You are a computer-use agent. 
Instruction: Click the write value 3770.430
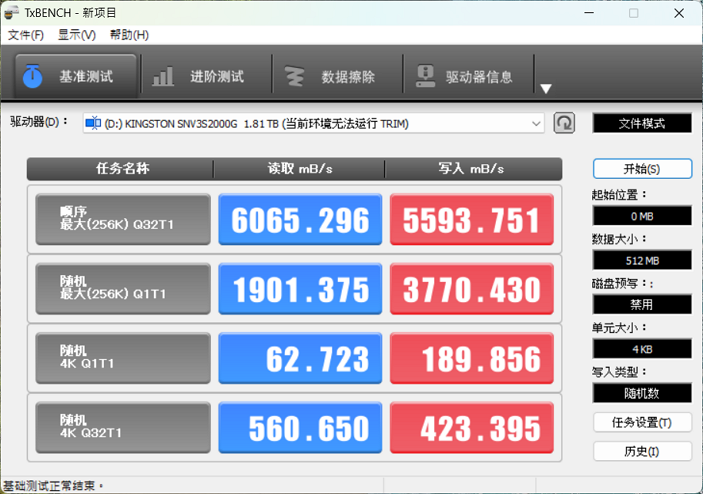click(x=472, y=289)
